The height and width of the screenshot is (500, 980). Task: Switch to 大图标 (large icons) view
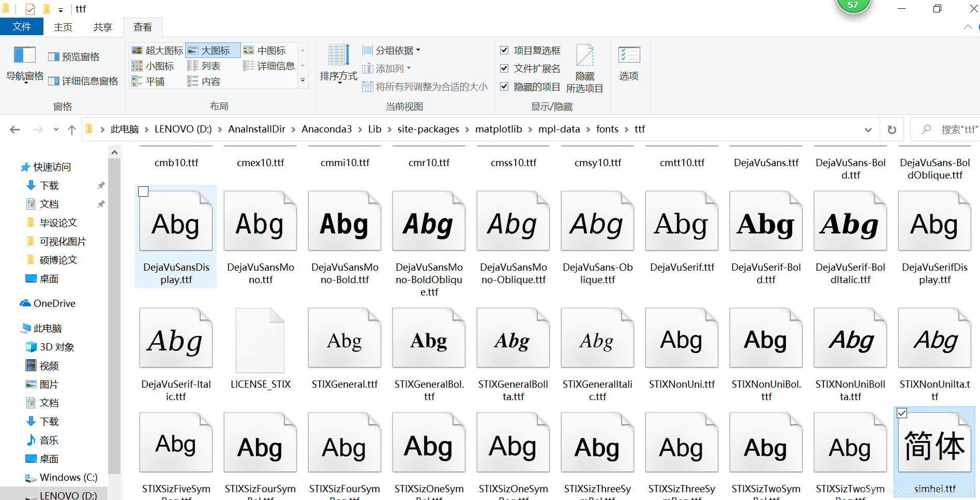click(x=213, y=50)
